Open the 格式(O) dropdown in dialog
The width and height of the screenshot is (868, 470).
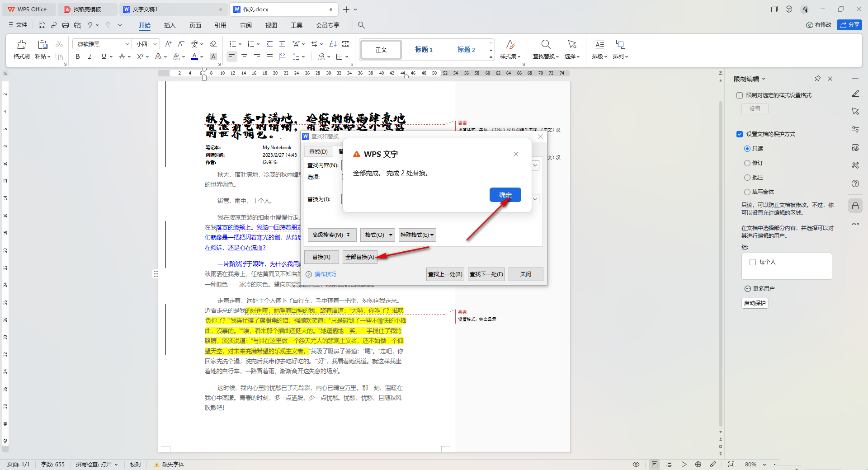[377, 235]
